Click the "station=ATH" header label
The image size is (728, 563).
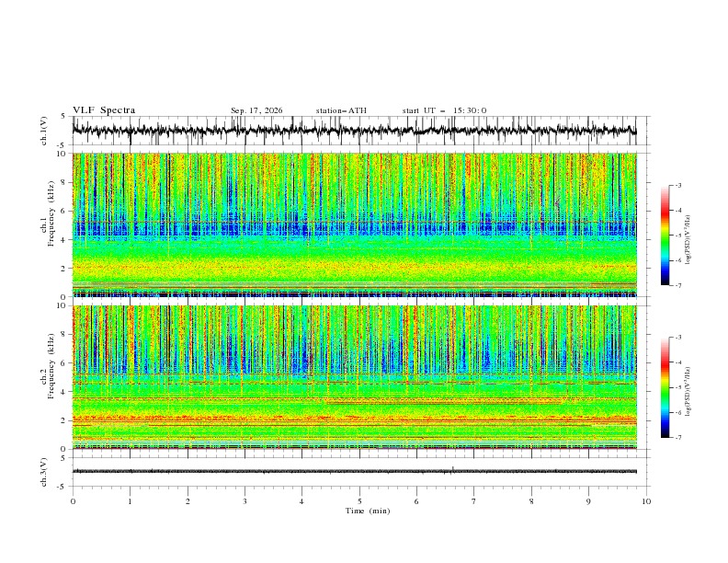pos(341,110)
